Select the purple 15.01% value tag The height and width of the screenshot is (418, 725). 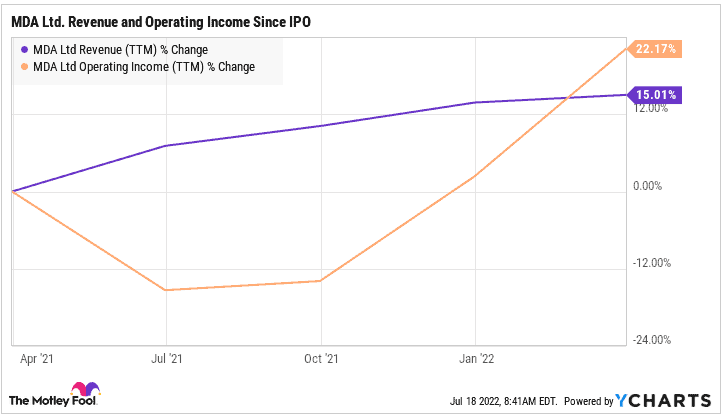pyautogui.click(x=653, y=95)
